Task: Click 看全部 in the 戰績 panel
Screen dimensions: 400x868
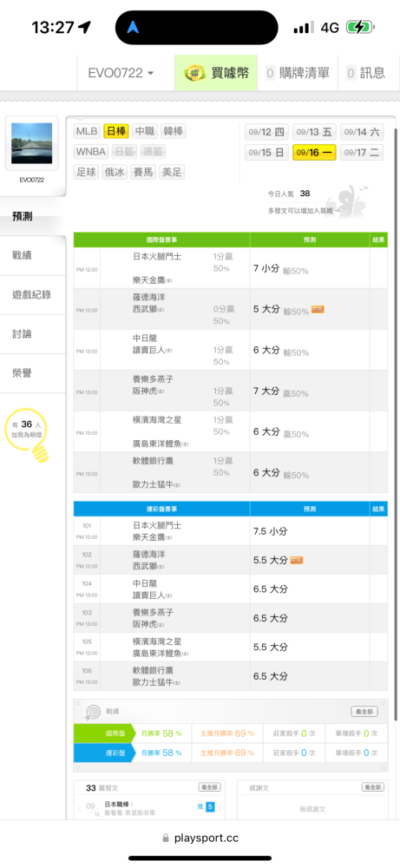Action: (x=364, y=712)
